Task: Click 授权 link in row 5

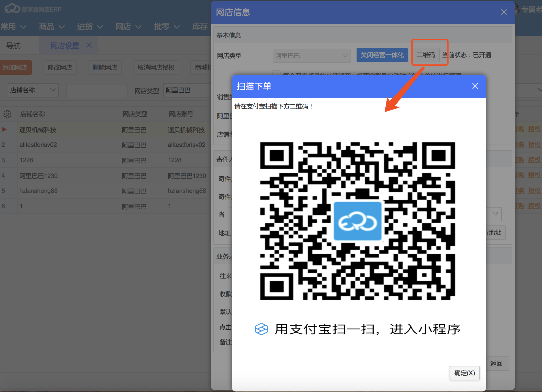Action: [x=535, y=191]
